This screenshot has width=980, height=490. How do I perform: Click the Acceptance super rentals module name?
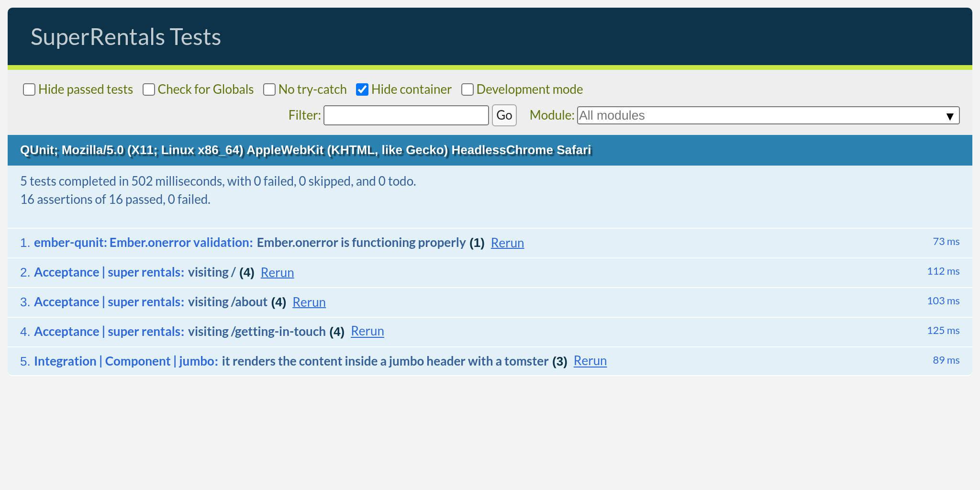(109, 272)
